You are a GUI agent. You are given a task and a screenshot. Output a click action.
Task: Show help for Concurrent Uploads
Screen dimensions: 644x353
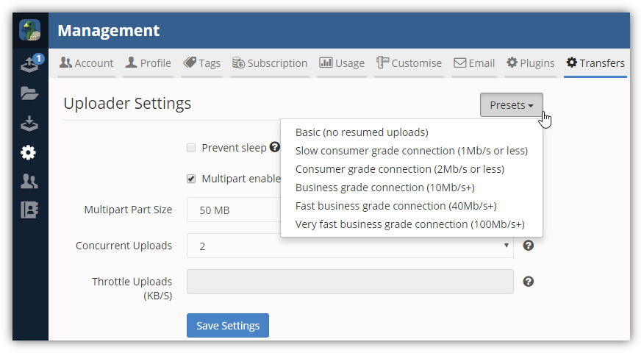(528, 246)
